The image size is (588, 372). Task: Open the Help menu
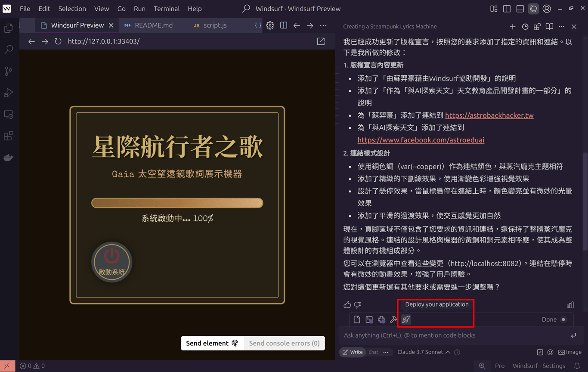195,9
